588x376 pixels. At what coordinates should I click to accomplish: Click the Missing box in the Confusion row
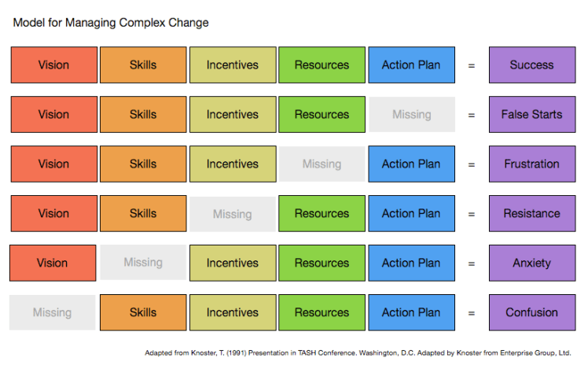click(52, 312)
